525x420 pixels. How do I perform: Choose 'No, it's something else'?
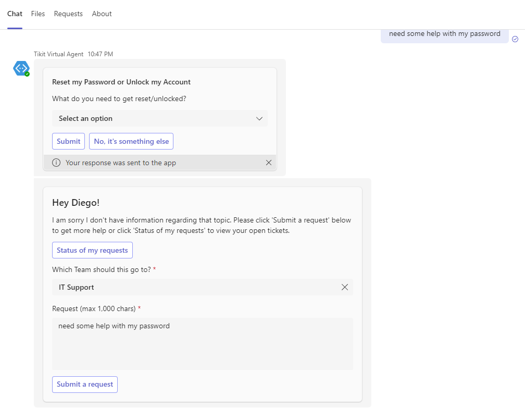point(131,141)
